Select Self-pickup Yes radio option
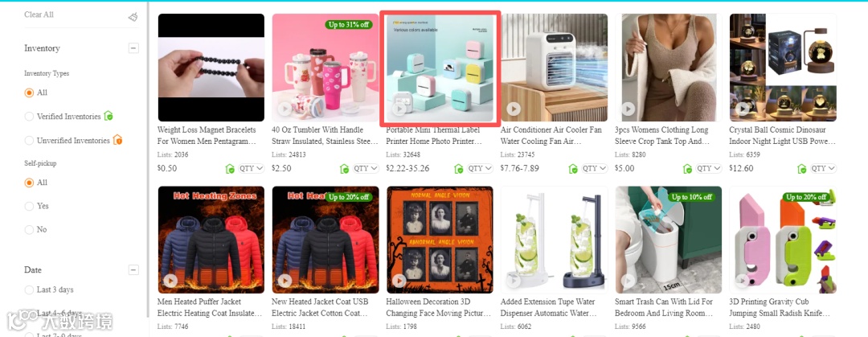The height and width of the screenshot is (337, 868). (30, 206)
